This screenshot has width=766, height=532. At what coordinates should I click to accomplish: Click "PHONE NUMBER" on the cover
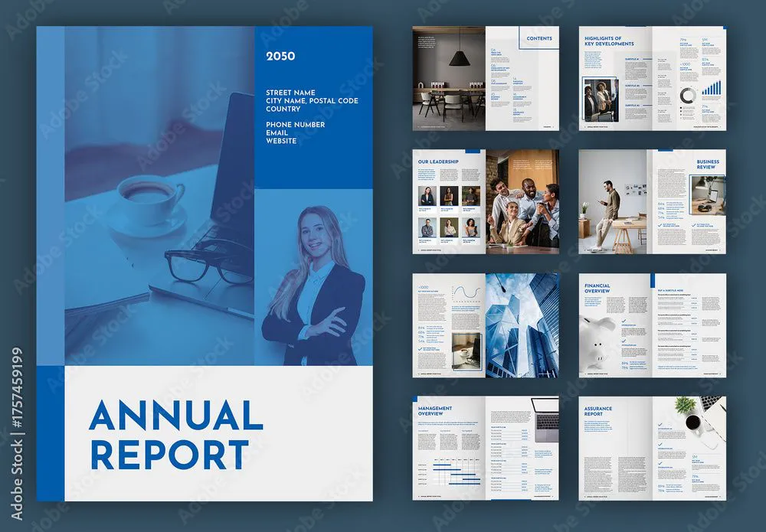click(x=295, y=125)
